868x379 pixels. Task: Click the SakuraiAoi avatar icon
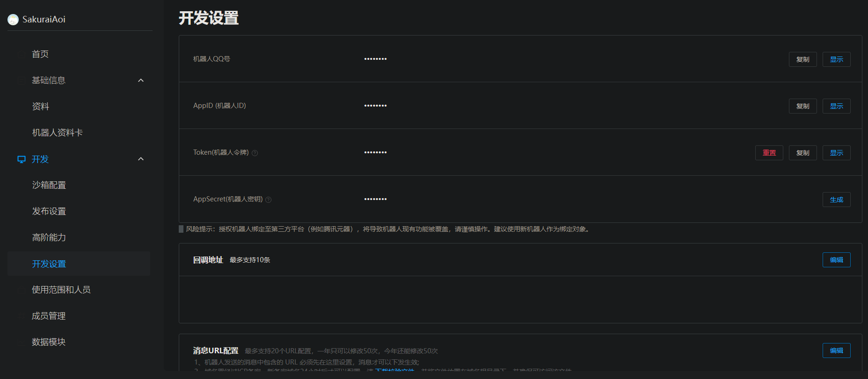13,20
